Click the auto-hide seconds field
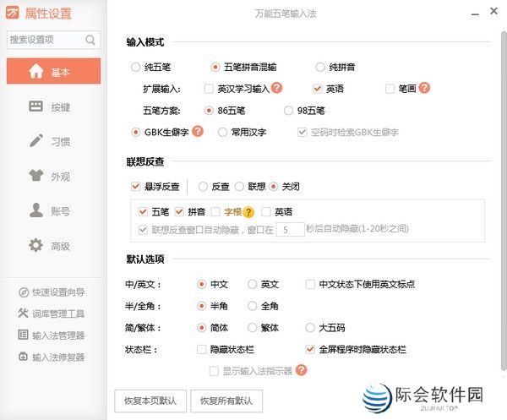 click(x=291, y=230)
